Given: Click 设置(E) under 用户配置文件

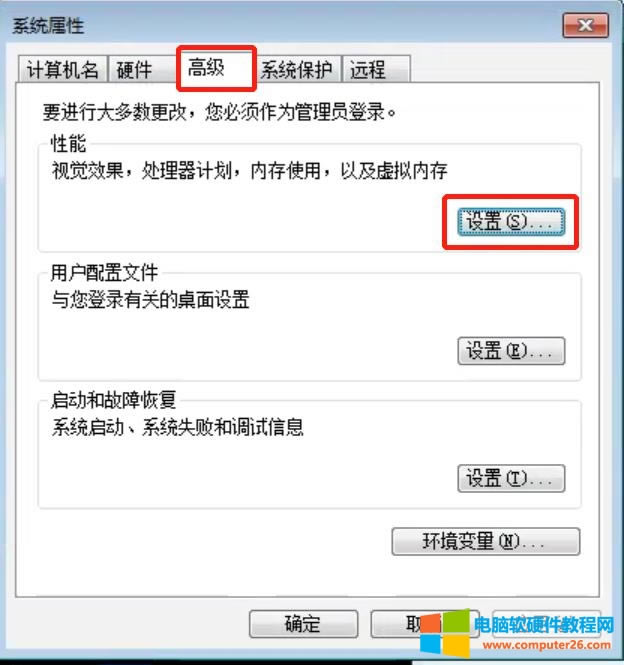Looking at the screenshot, I should click(511, 351).
